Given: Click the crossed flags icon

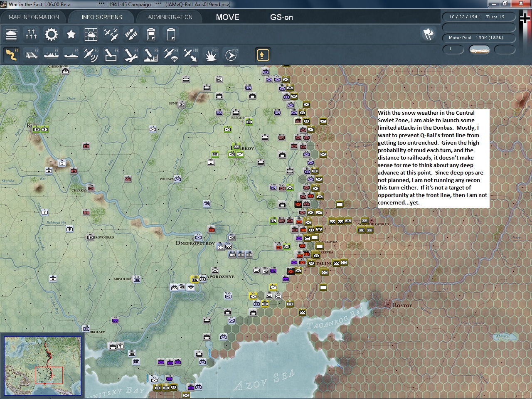Looking at the screenshot, I should point(428,34).
